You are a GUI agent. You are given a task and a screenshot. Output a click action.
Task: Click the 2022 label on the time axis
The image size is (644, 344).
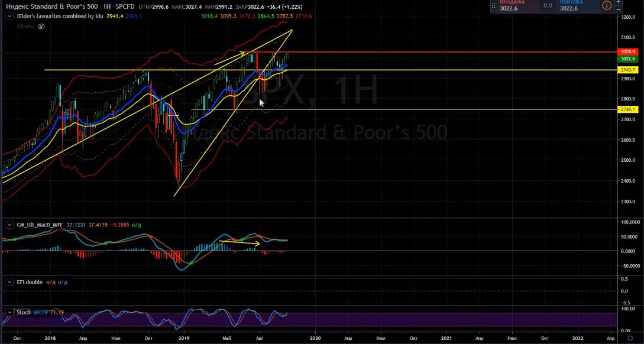[578, 339]
